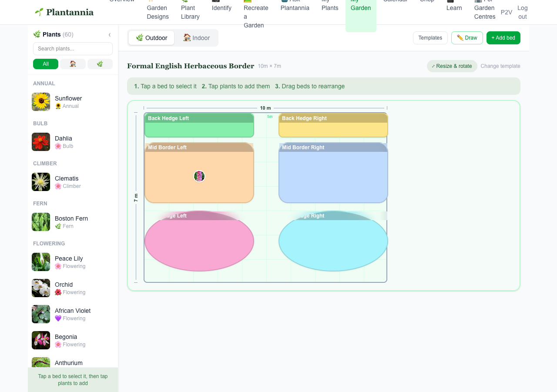Image resolution: width=557 pixels, height=392 pixels.
Task: Filter plants by outdoor leaf icon
Action: pos(100,64)
